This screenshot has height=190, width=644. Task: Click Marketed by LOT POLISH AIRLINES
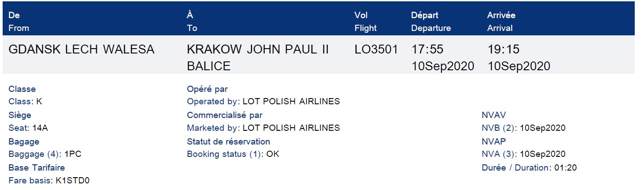263,128
